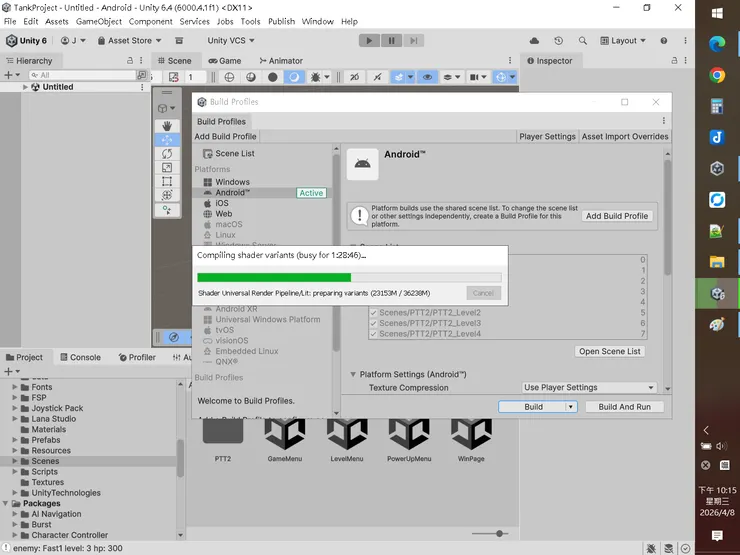Open Unity Hub from taskbar
Screen dimensions: 740x555
(717, 168)
